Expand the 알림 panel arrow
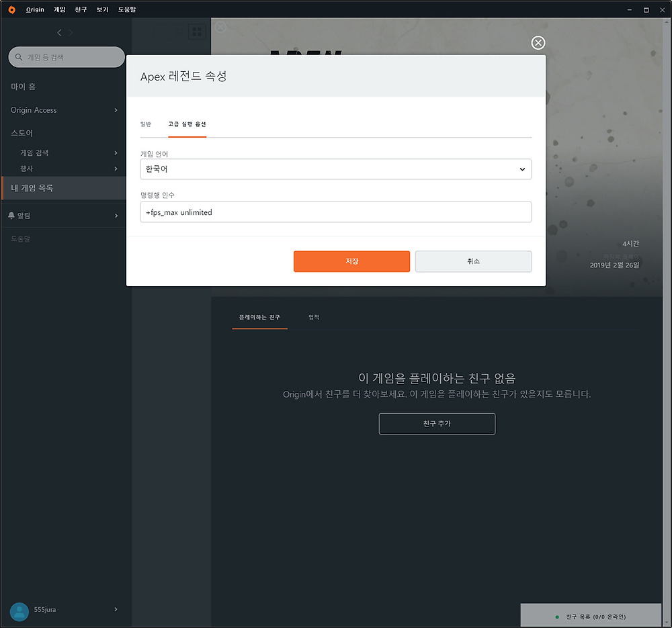The width and height of the screenshot is (672, 628). (116, 216)
